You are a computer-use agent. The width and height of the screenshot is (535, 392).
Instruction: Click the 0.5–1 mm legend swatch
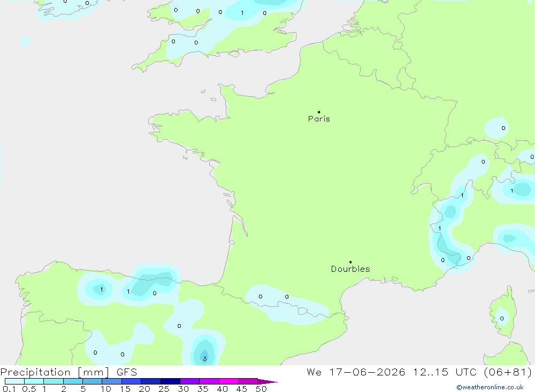point(34,381)
